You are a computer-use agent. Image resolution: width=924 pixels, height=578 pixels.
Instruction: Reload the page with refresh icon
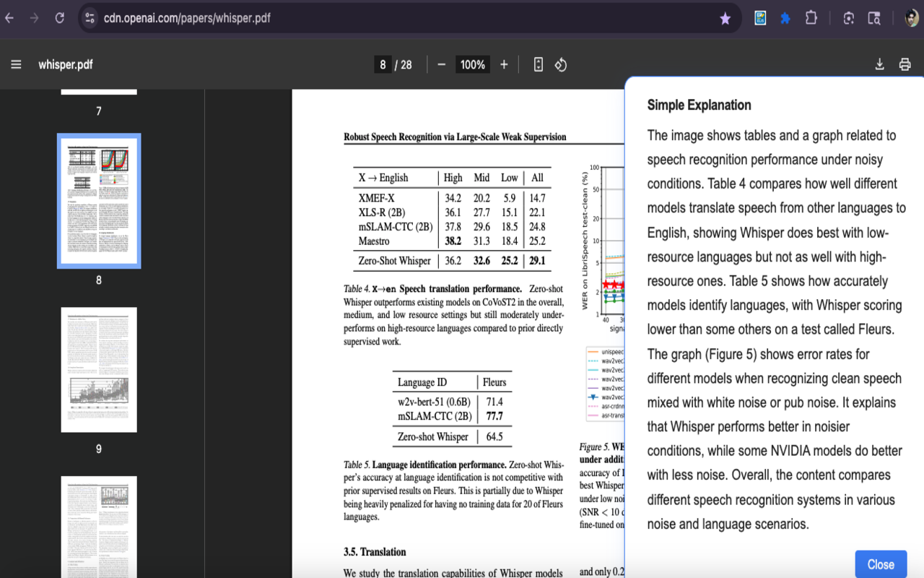[60, 18]
